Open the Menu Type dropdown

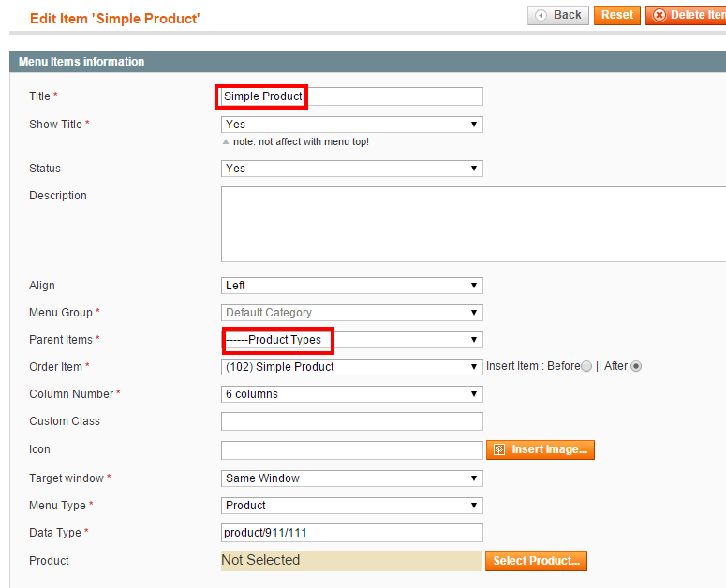[352, 506]
